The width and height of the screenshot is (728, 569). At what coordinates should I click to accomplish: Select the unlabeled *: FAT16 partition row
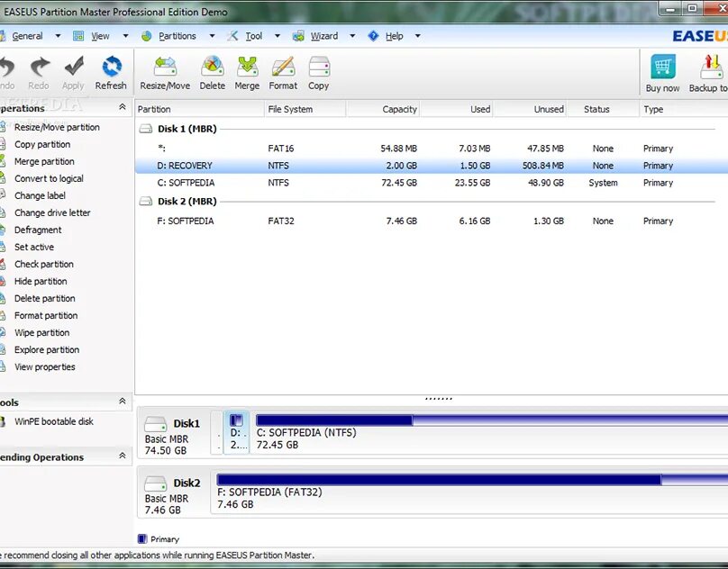[x=432, y=149]
